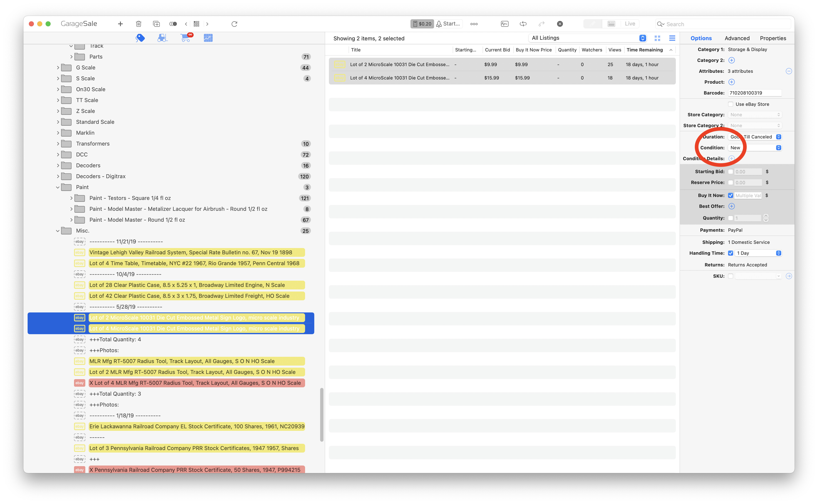This screenshot has height=504, width=818.
Task: Open the reports chart icon
Action: pyautogui.click(x=208, y=38)
